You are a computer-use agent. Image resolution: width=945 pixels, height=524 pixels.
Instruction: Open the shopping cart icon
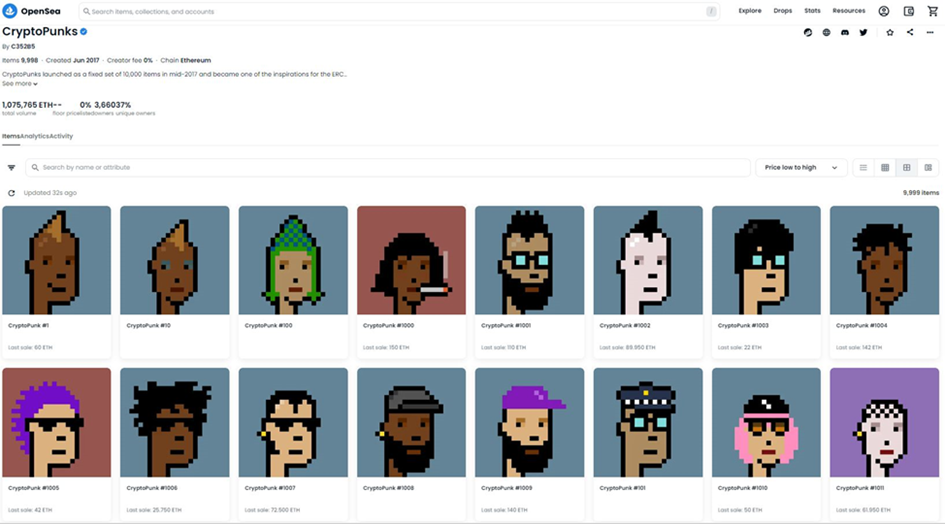tap(932, 11)
